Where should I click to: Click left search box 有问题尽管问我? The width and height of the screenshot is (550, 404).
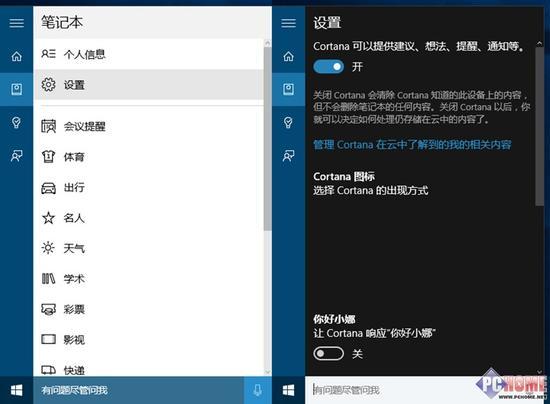pos(139,390)
